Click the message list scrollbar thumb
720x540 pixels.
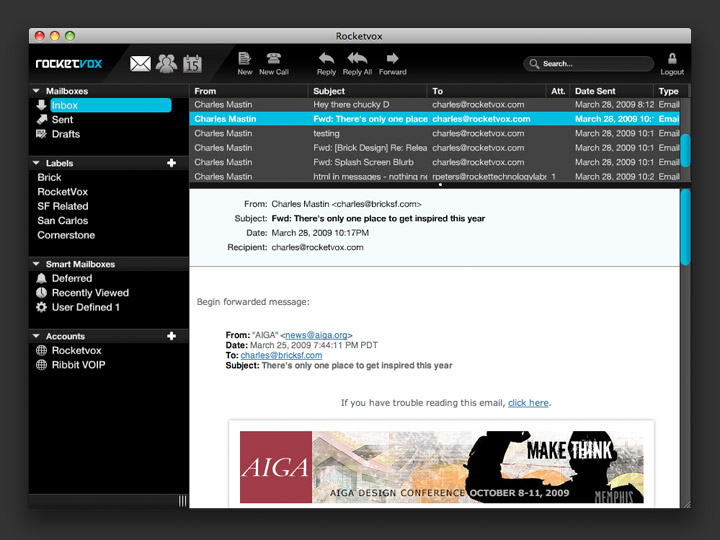click(x=685, y=150)
